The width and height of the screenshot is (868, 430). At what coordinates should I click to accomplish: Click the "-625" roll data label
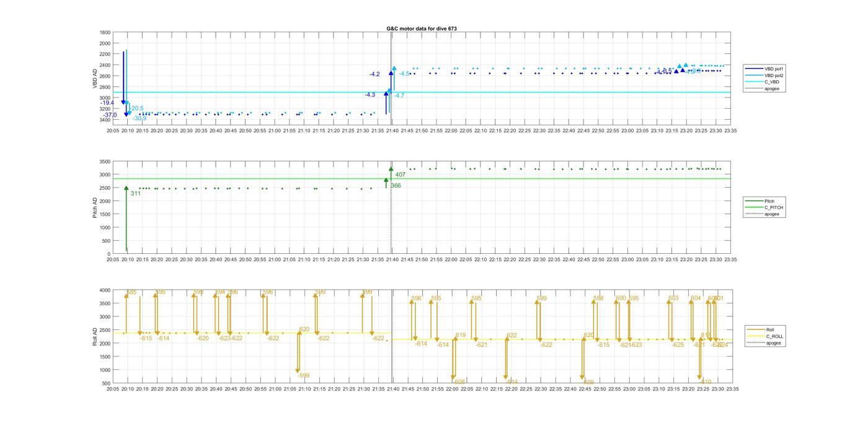(678, 344)
